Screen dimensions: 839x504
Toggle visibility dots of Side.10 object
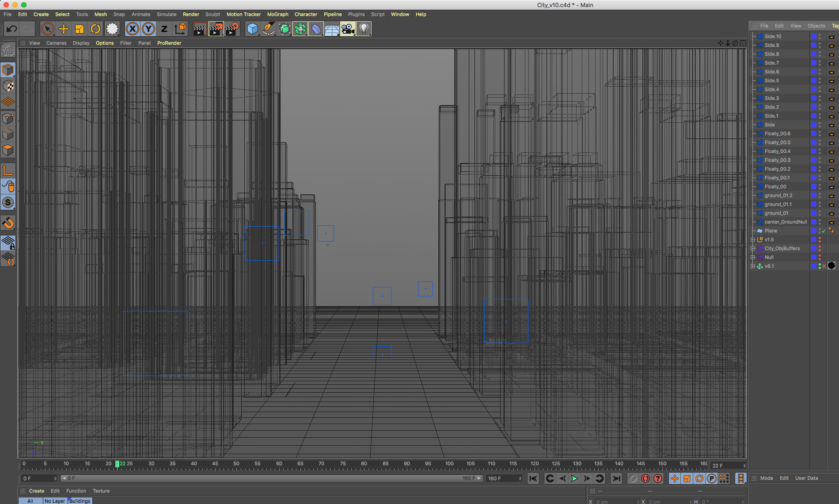tap(820, 36)
